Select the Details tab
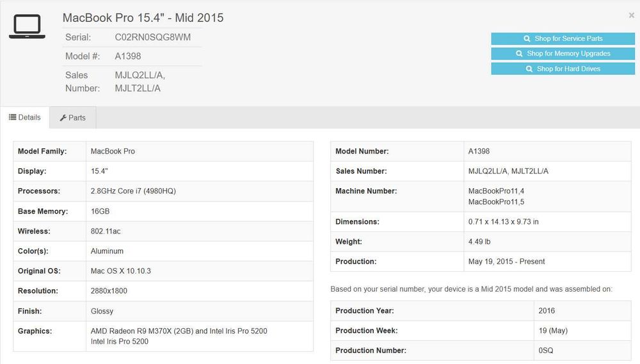Viewport: 640px width, 364px height. tap(25, 118)
